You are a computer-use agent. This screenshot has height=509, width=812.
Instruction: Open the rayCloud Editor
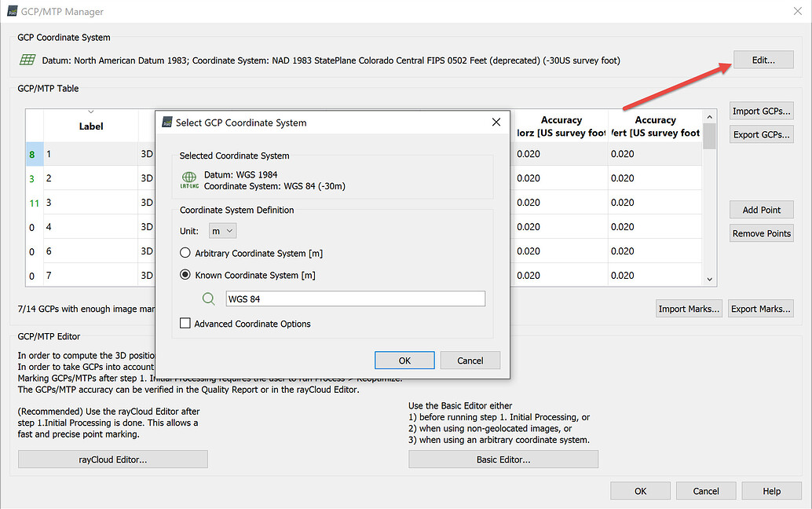coord(112,459)
